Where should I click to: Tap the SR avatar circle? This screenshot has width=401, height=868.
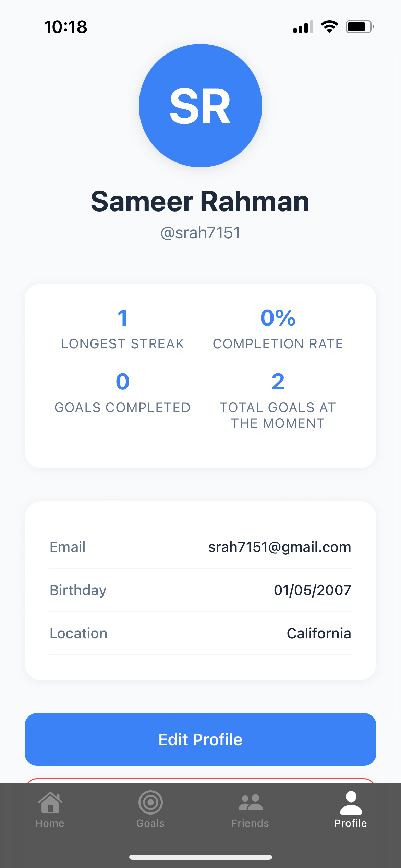click(x=200, y=106)
